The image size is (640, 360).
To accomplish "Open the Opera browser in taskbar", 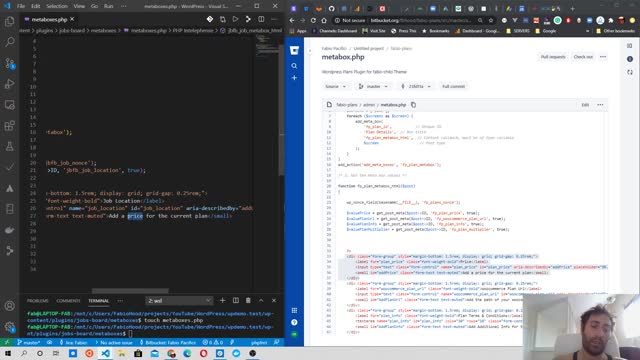I will click(x=203, y=353).
